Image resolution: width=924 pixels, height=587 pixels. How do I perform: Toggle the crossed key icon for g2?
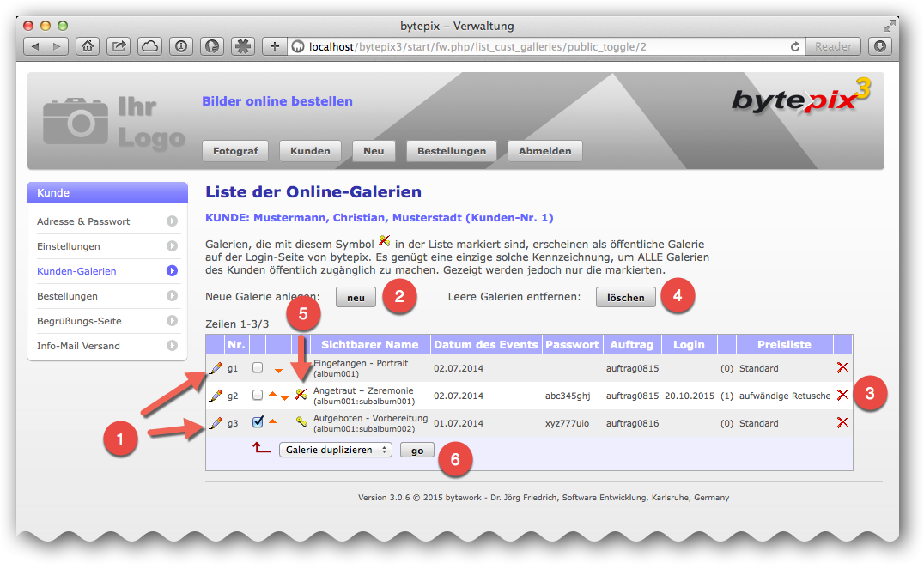tap(301, 395)
